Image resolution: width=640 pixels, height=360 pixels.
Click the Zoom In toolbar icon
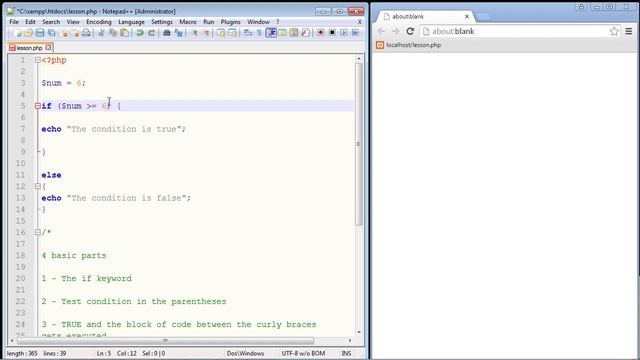tap(195, 33)
